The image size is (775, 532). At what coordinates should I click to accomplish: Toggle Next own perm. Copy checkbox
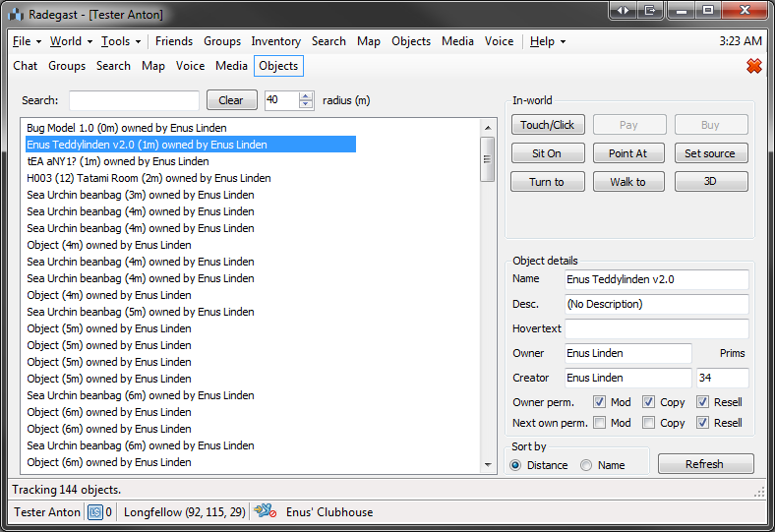click(648, 423)
